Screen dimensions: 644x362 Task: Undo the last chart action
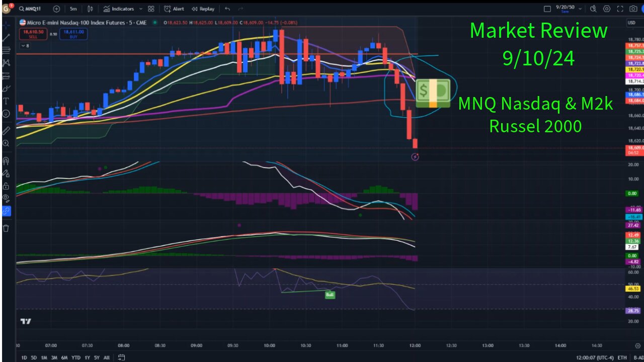tap(227, 9)
